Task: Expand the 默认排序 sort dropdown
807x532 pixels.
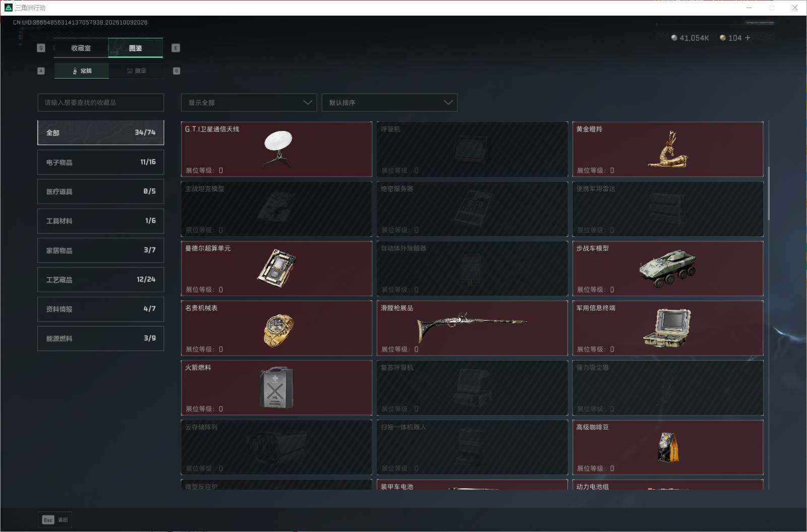Action: (x=389, y=102)
